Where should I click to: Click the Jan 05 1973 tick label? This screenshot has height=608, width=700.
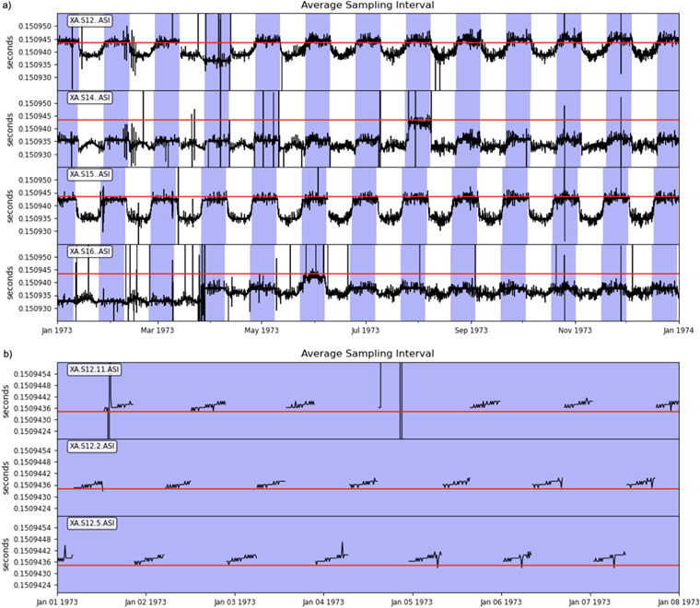(x=412, y=602)
